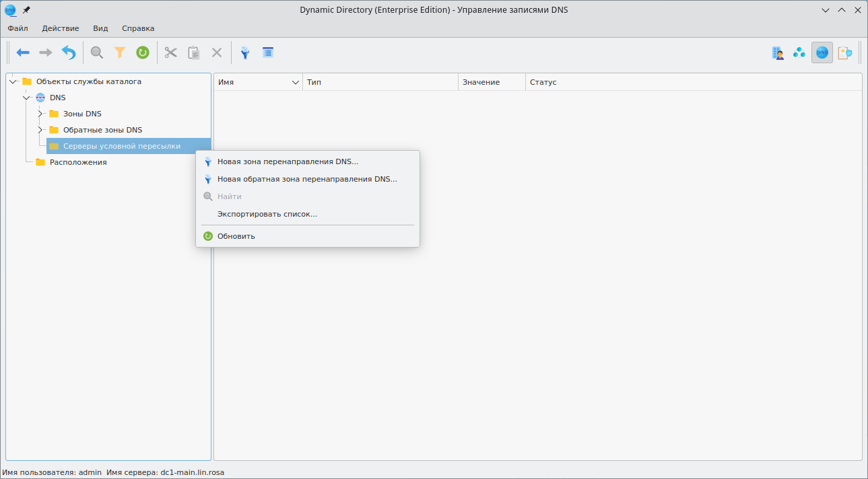
Task: Click 'Обновить' in the context menu
Action: click(236, 236)
